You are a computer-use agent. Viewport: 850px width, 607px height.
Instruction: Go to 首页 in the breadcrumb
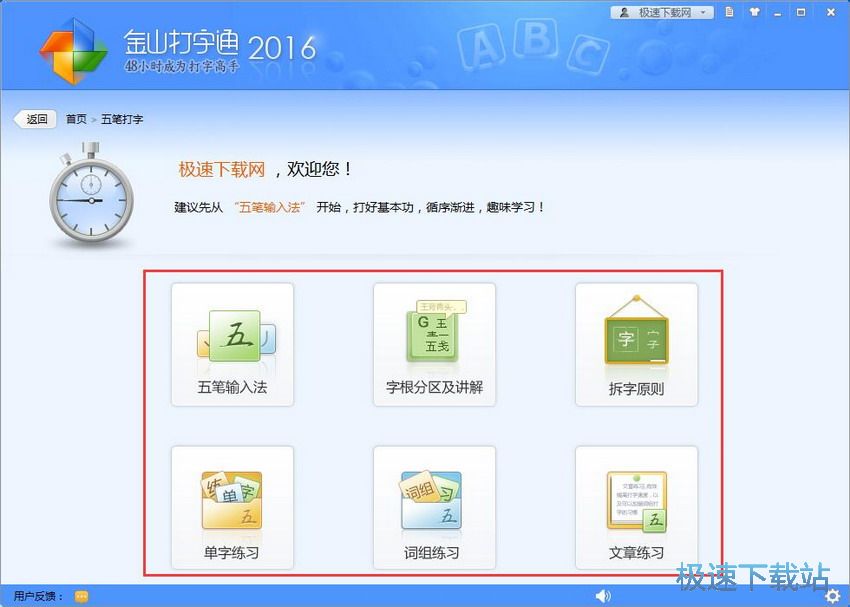pyautogui.click(x=76, y=119)
